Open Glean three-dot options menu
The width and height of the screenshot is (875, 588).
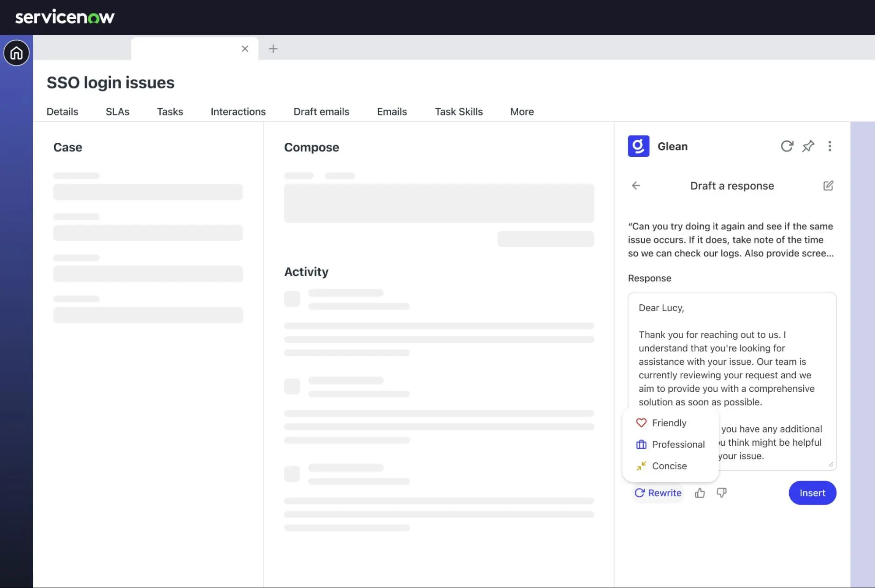click(829, 146)
